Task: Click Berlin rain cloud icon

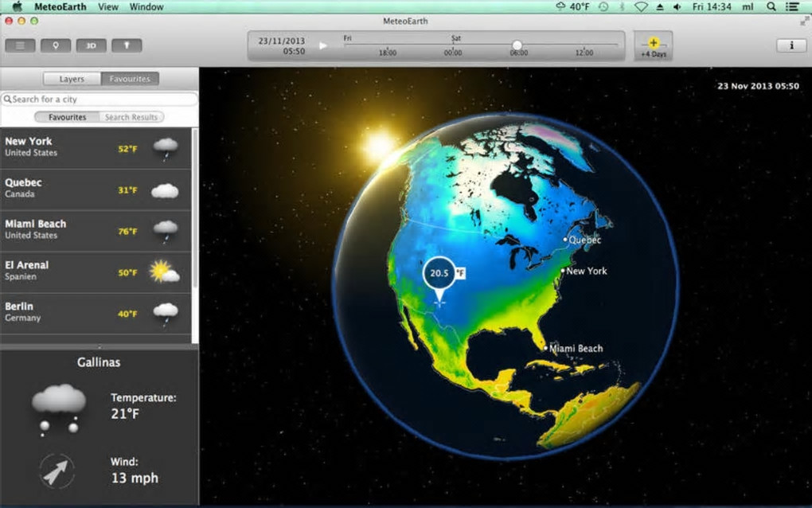Action: pos(166,314)
